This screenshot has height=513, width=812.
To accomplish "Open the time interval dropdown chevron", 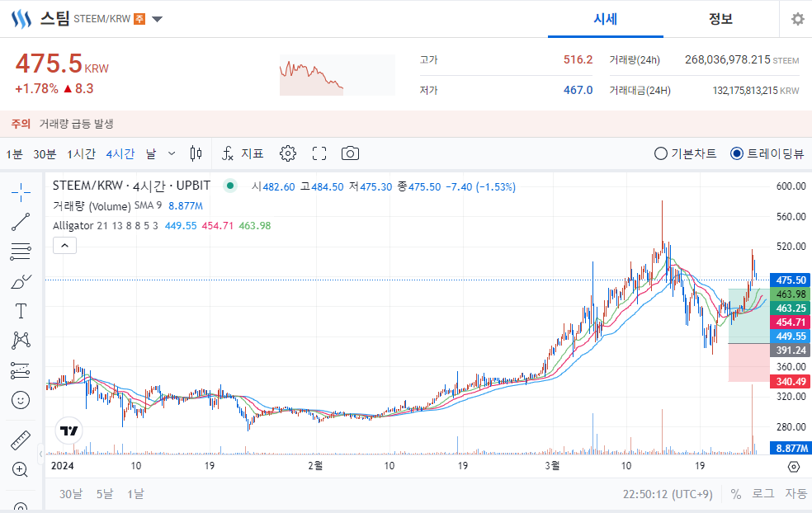I will pyautogui.click(x=172, y=153).
